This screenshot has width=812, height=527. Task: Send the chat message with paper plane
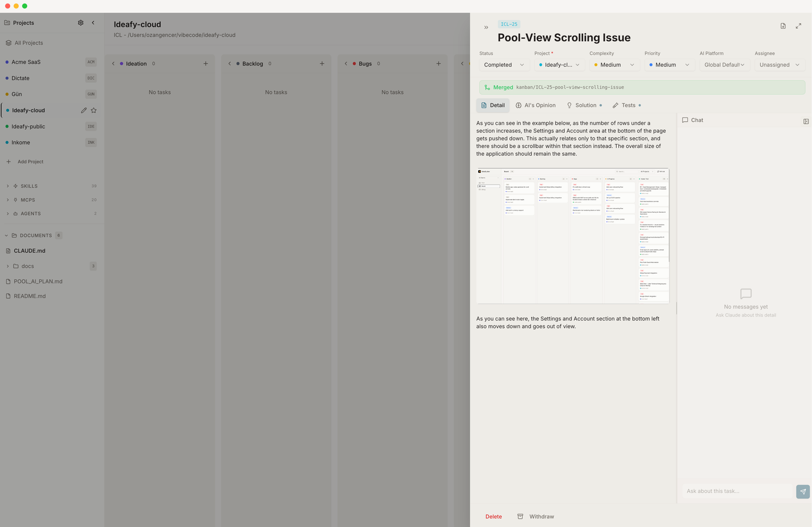(803, 491)
